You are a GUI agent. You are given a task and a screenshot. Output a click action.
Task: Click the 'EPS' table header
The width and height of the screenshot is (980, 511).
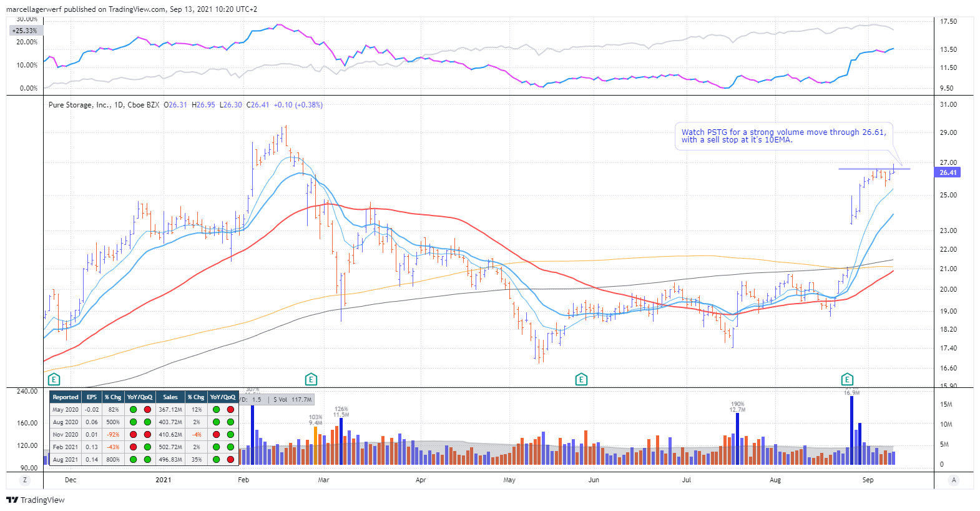pyautogui.click(x=92, y=397)
